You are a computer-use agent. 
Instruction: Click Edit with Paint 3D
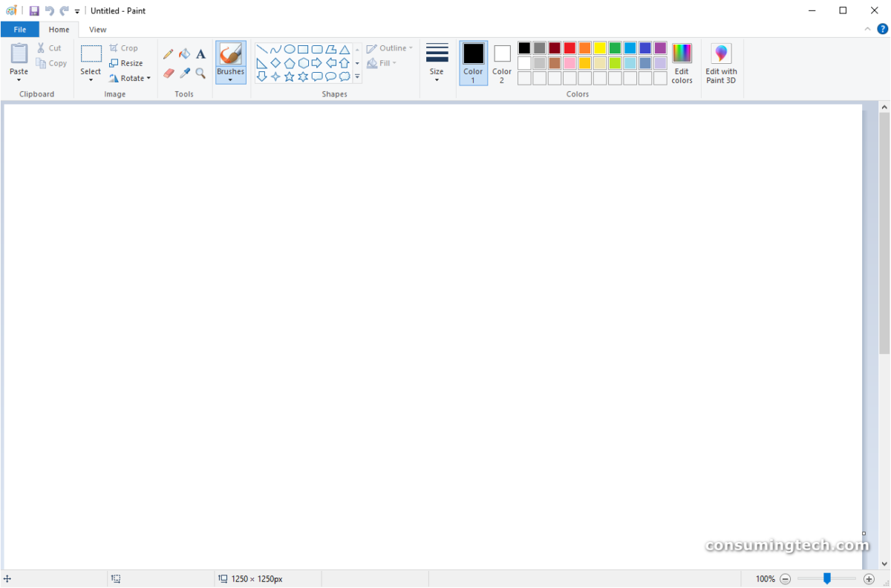[x=721, y=63]
